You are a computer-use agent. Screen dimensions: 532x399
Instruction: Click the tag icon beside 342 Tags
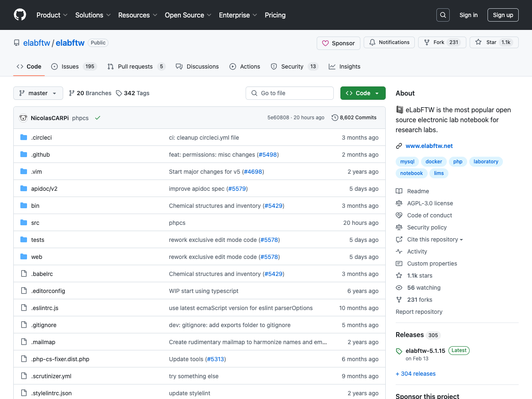[x=119, y=93]
